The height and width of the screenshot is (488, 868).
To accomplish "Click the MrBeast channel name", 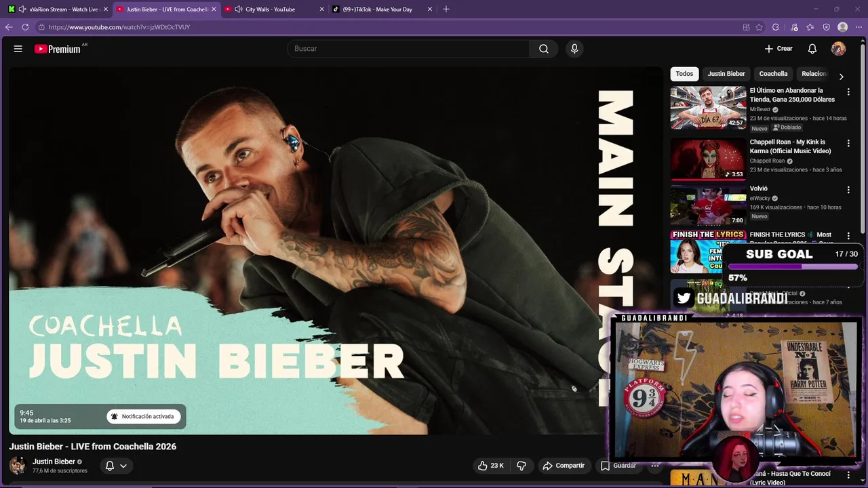I will point(759,109).
